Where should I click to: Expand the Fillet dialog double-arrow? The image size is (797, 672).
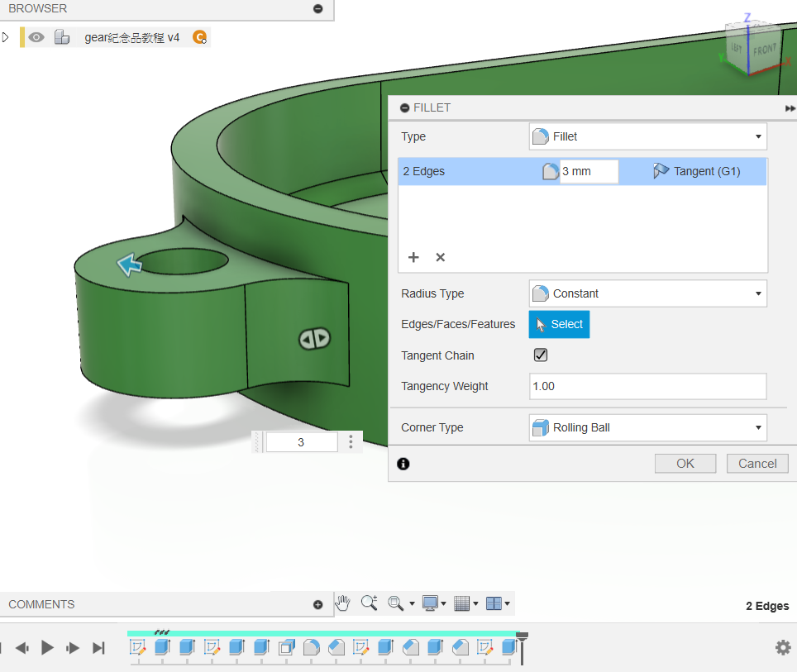790,108
